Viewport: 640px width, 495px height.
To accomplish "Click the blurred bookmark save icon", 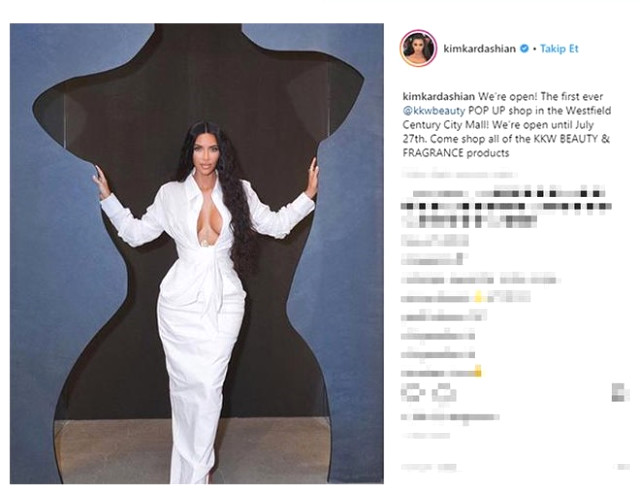I will click(619, 393).
